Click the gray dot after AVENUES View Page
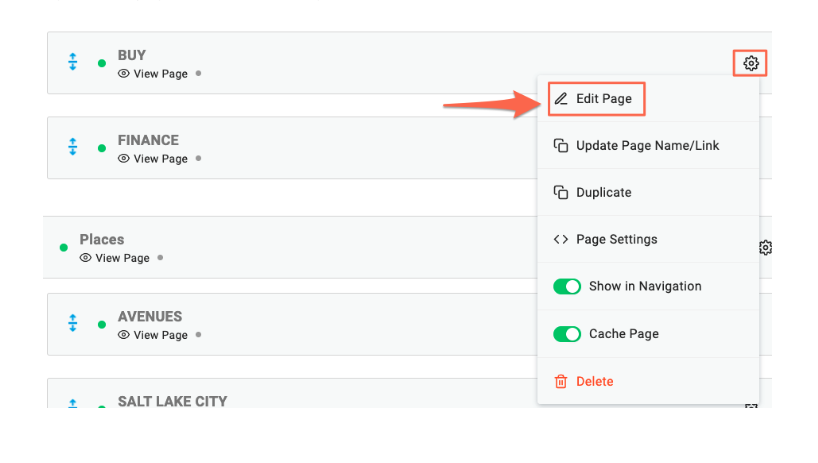 (198, 334)
